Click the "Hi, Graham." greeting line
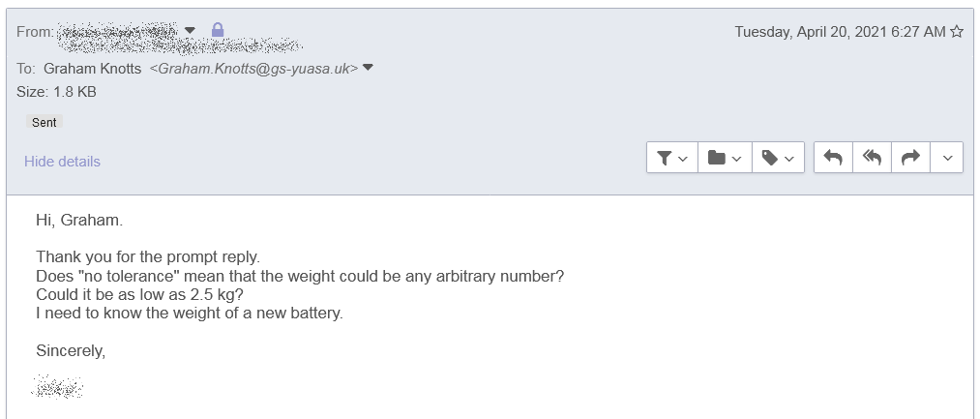Screen dimensions: 980x419 pyautogui.click(x=79, y=221)
